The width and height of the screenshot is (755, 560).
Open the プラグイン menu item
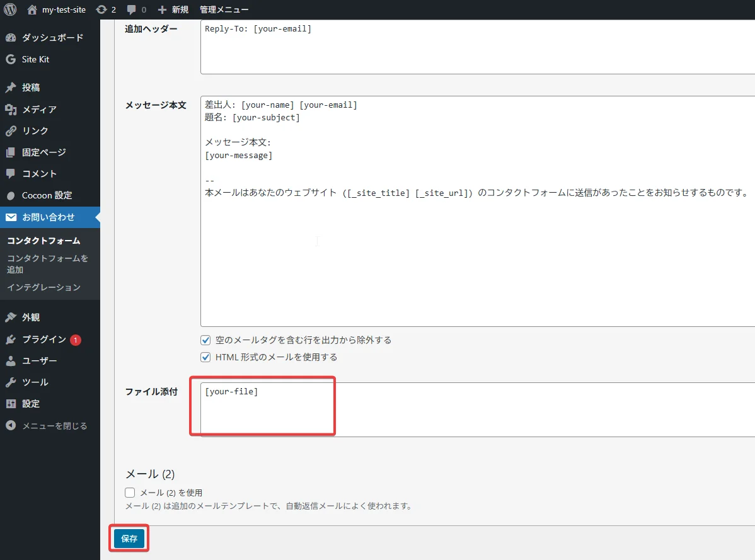tap(50, 340)
